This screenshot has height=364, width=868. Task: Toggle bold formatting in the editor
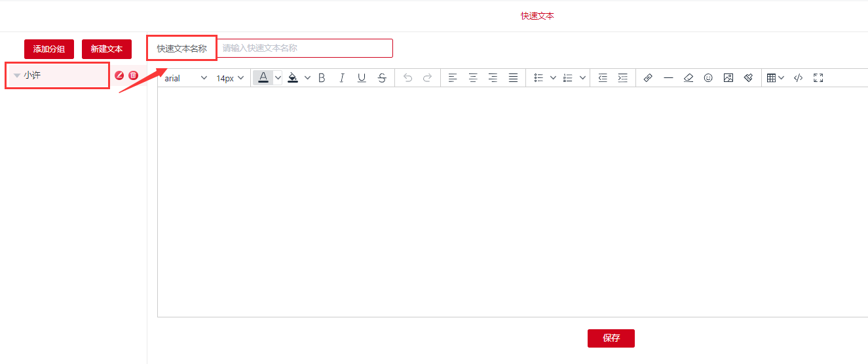(x=322, y=78)
